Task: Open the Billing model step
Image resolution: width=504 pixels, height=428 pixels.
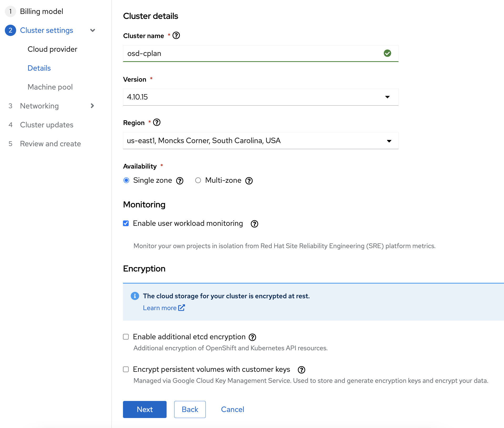Action: [42, 11]
